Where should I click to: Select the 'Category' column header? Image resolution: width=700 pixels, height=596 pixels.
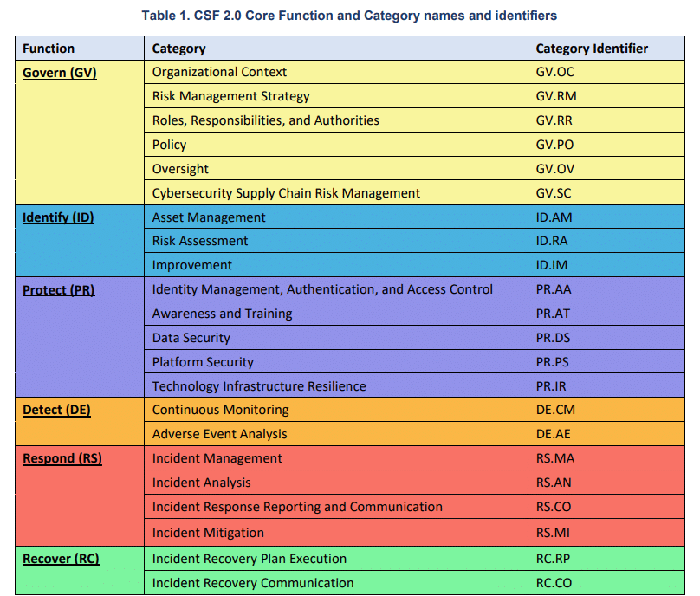pyautogui.click(x=336, y=49)
